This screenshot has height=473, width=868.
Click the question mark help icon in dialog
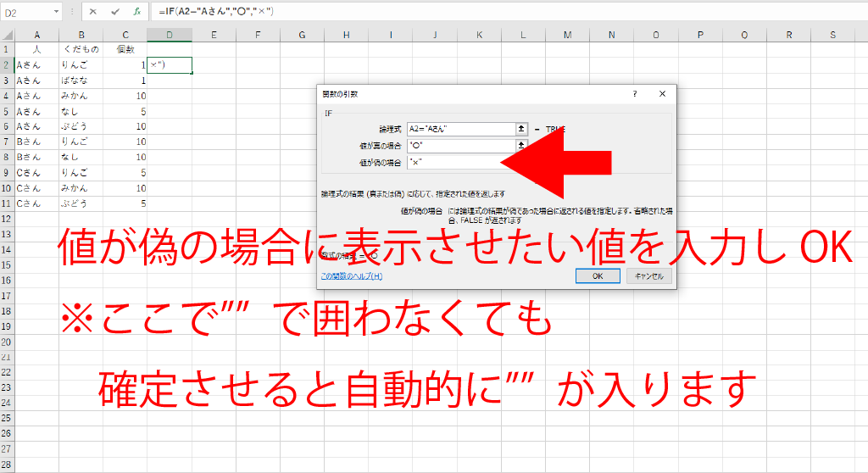634,94
